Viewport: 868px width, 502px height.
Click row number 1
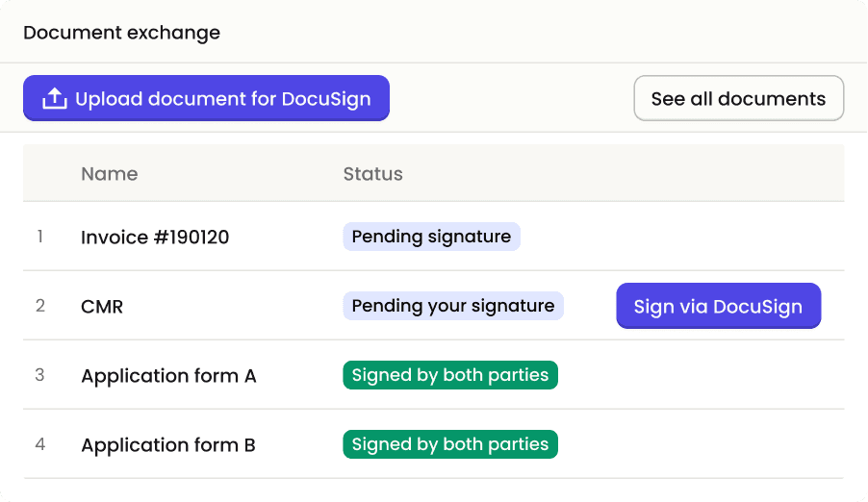pos(39,237)
